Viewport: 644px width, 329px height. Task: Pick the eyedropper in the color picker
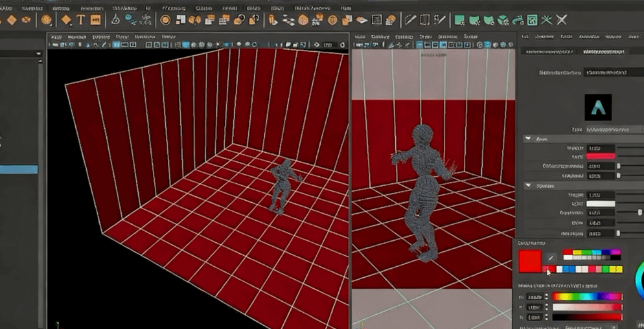coord(551,258)
